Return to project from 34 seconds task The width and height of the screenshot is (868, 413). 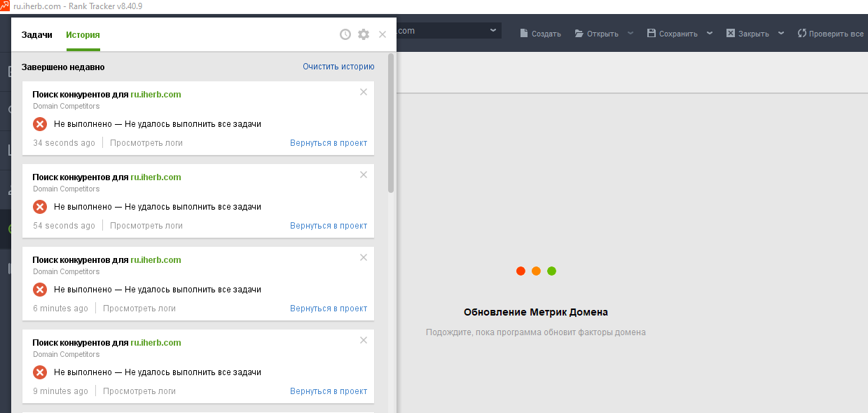click(329, 143)
